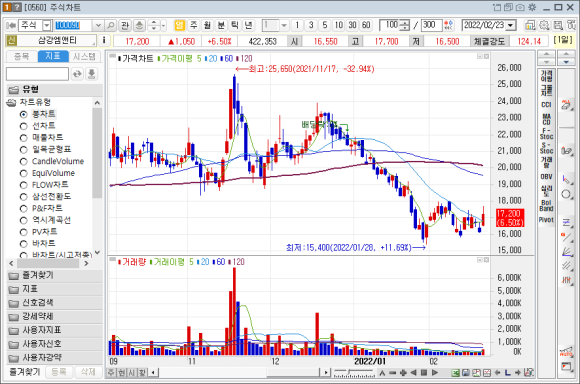
Task: Select the 선차트 radio button
Action: 24,126
